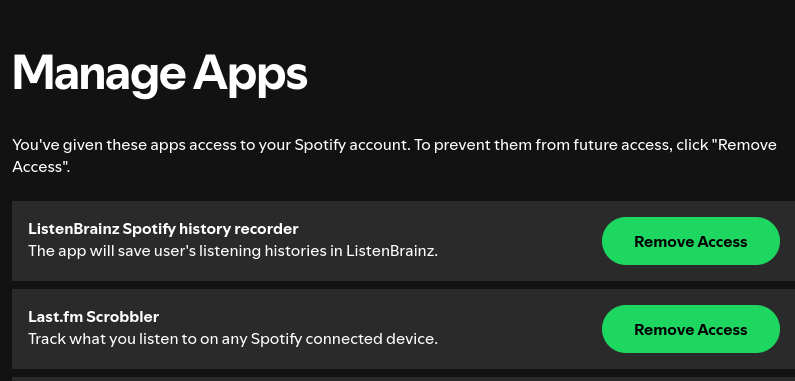Click the dark gap between the two app rows
Viewport: 795px width, 381px height.
point(404,285)
